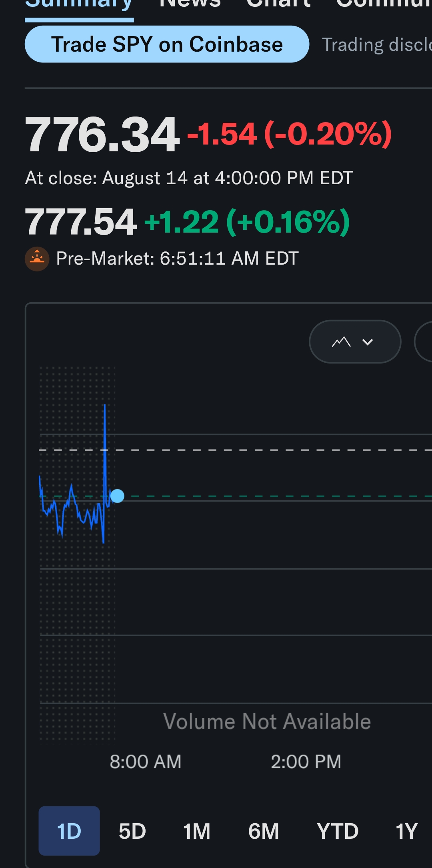Image resolution: width=432 pixels, height=868 pixels.
Task: Click the pre-market sunrise icon
Action: point(37,259)
